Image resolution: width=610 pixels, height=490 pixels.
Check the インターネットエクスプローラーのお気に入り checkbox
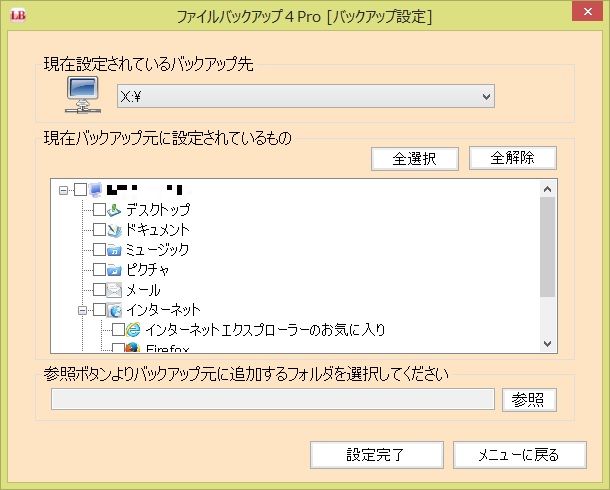click(118, 329)
